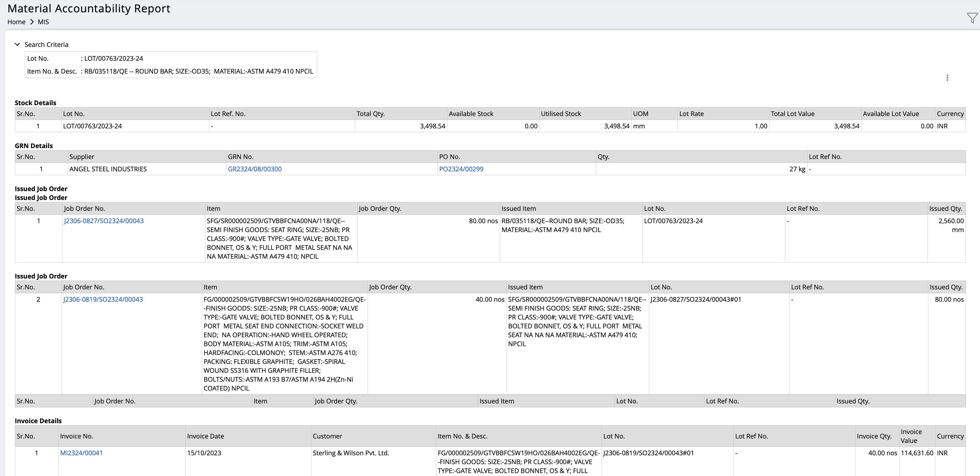The height and width of the screenshot is (476, 980).
Task: Click the INR currency in Stock Details
Action: pos(942,126)
